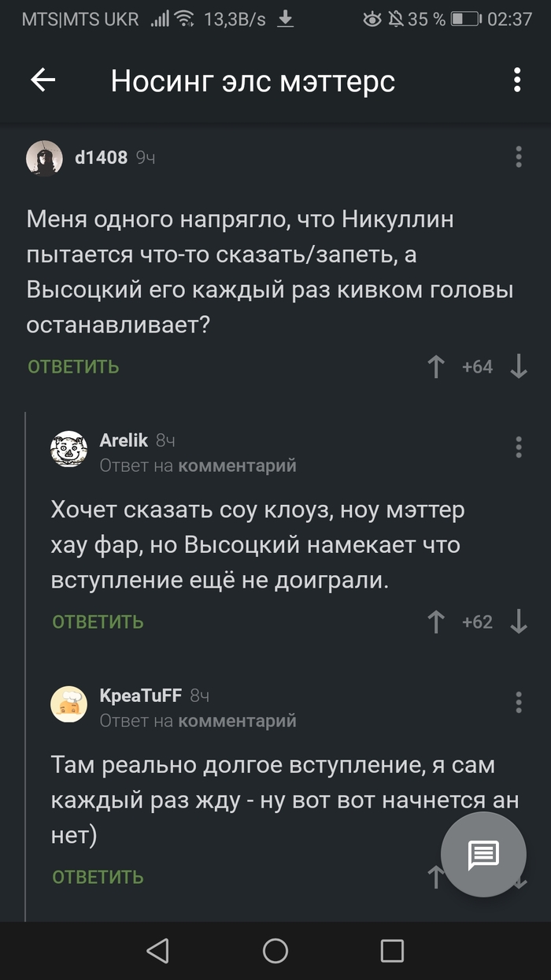Open options menu on КреаТuFF's reply
Viewport: 551px width, 980px height.
point(518,702)
